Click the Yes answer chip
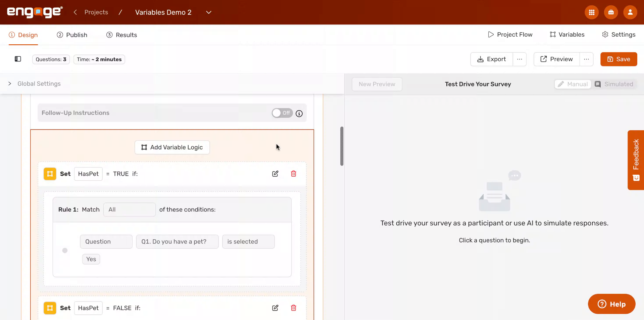The height and width of the screenshot is (320, 644). coord(91,259)
